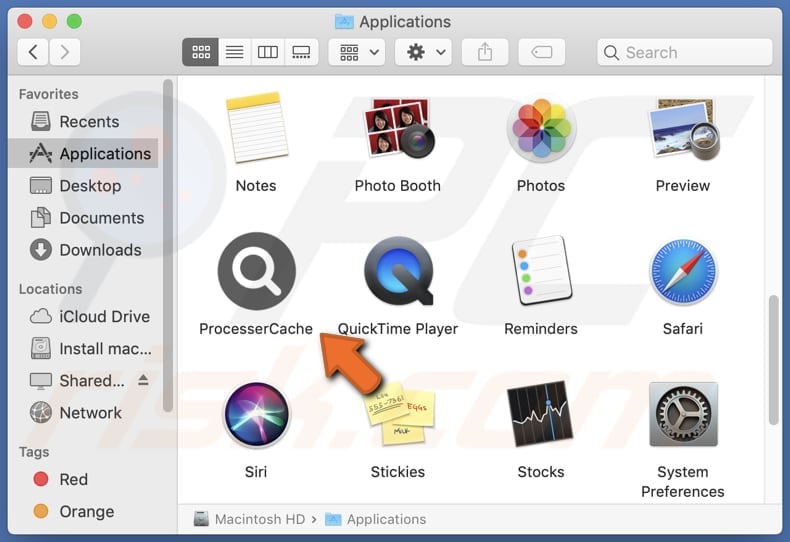Select the QuickTime Player app icon

398,271
